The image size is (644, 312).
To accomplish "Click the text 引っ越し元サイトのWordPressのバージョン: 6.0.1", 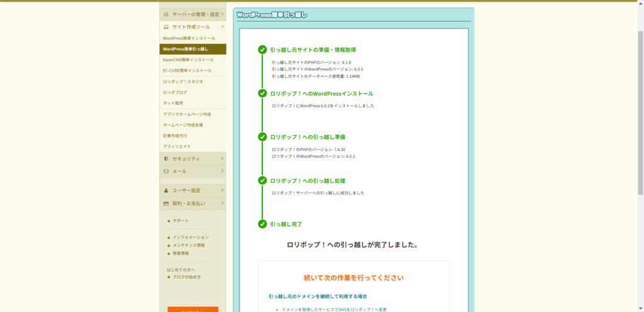I will click(318, 69).
